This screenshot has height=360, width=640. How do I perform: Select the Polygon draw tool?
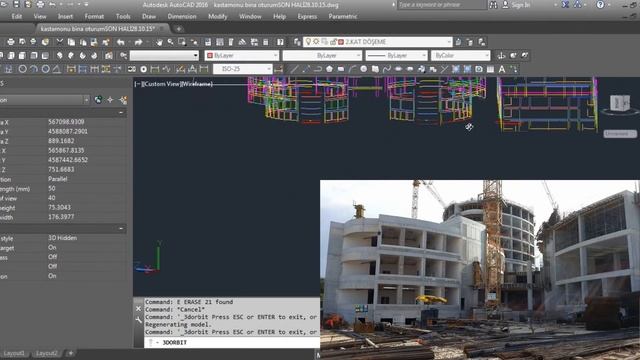click(x=329, y=69)
